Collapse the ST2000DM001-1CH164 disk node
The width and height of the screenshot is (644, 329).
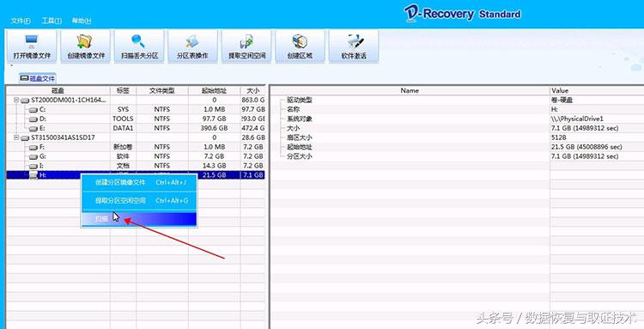[x=16, y=101]
